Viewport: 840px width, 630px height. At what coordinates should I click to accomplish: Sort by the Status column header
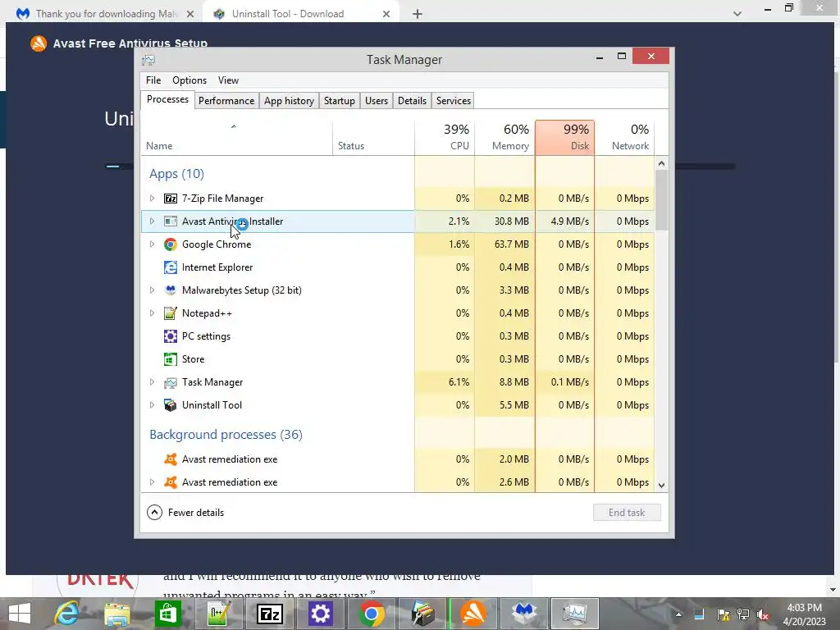pos(373,138)
